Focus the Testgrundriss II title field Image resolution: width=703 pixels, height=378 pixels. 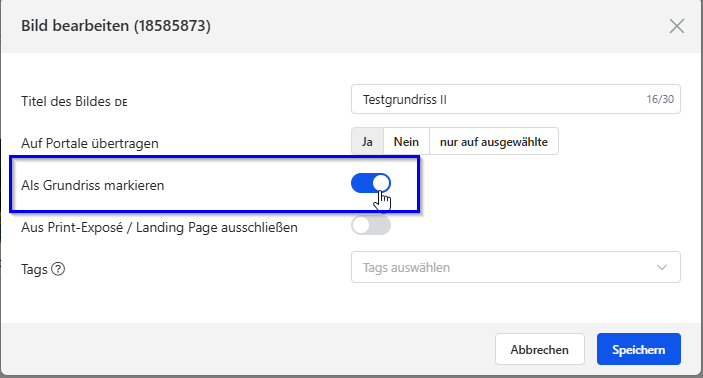tap(516, 99)
